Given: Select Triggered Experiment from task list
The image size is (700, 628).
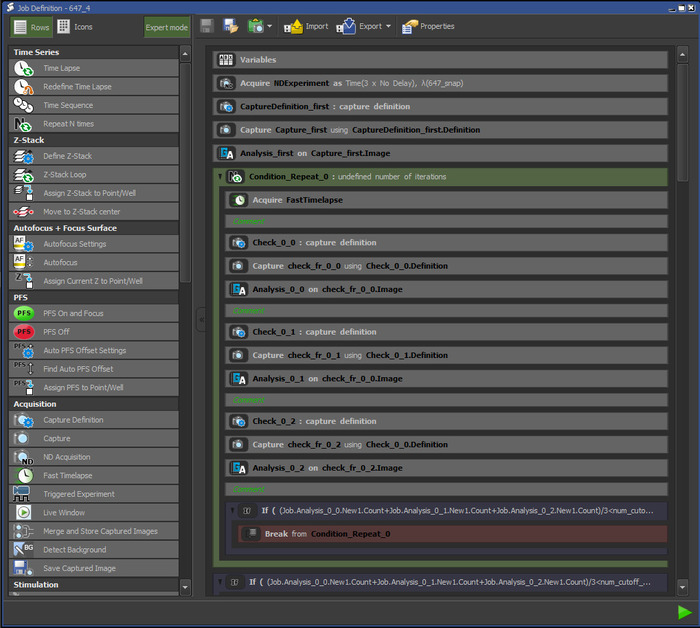Looking at the screenshot, I should pyautogui.click(x=78, y=494).
